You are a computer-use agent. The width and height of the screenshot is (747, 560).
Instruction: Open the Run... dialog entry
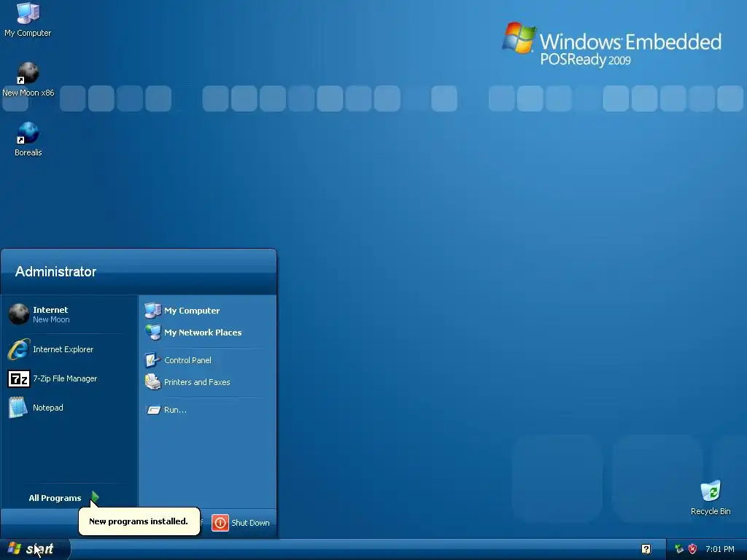(207, 410)
